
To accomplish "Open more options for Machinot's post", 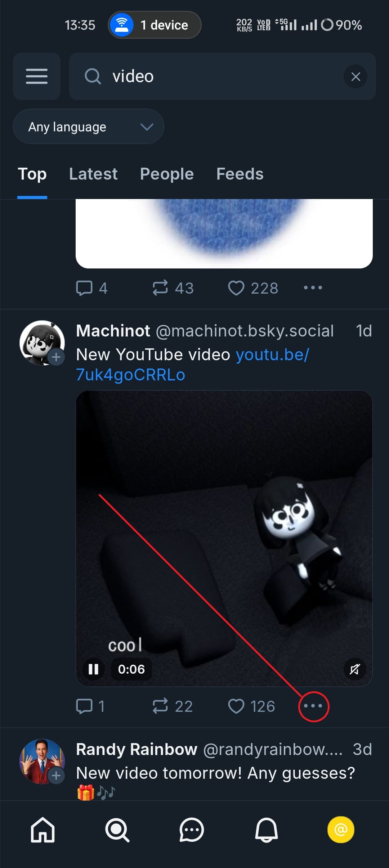I will [313, 706].
